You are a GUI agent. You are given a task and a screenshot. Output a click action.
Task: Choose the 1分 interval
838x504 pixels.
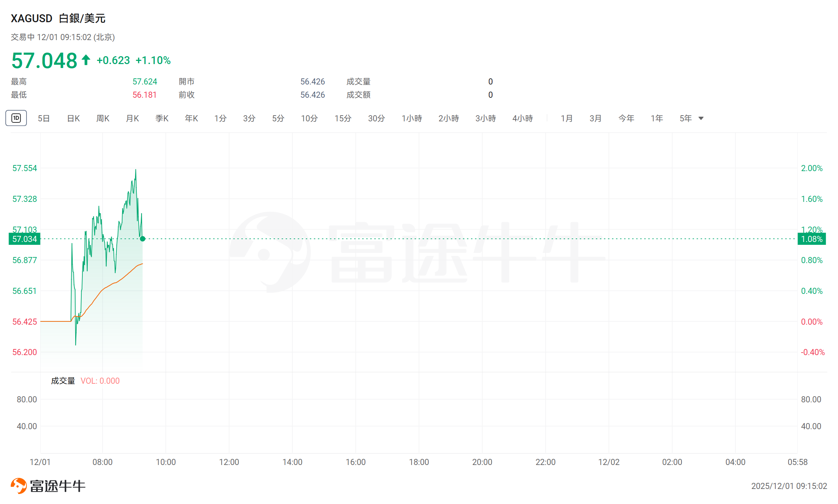point(220,118)
